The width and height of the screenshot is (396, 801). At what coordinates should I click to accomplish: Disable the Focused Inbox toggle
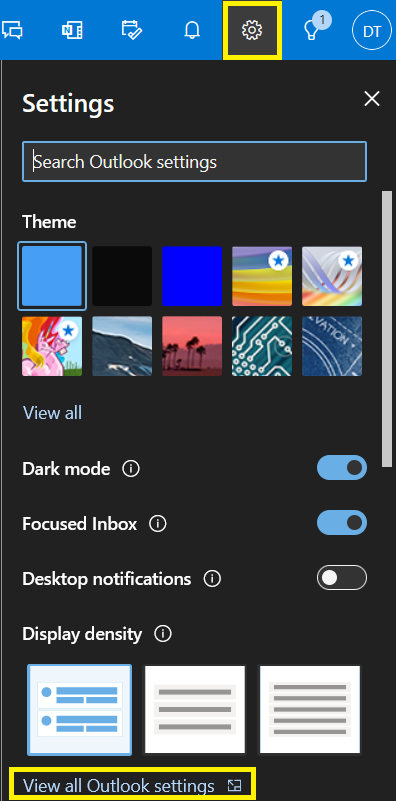tap(342, 523)
